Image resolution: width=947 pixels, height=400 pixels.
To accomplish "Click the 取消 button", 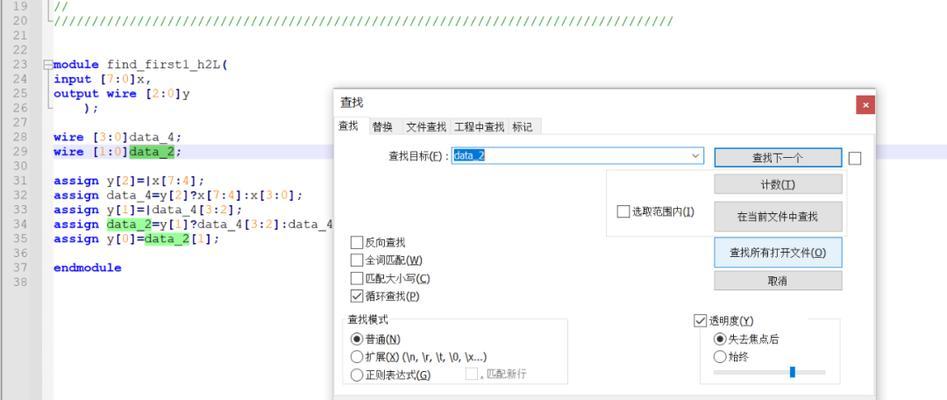I will tap(778, 281).
